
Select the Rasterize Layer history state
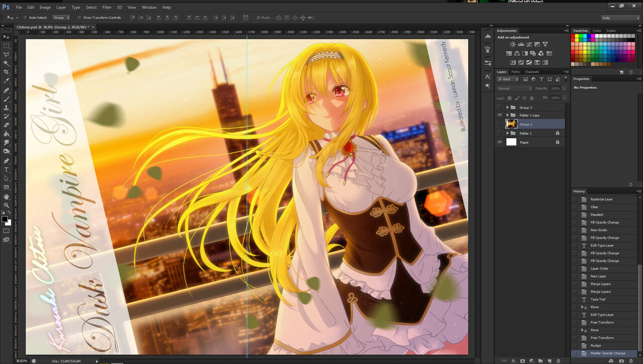coord(605,199)
